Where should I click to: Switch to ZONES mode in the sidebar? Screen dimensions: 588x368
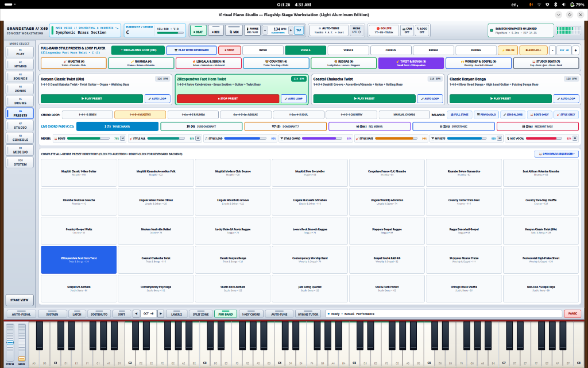tap(20, 89)
